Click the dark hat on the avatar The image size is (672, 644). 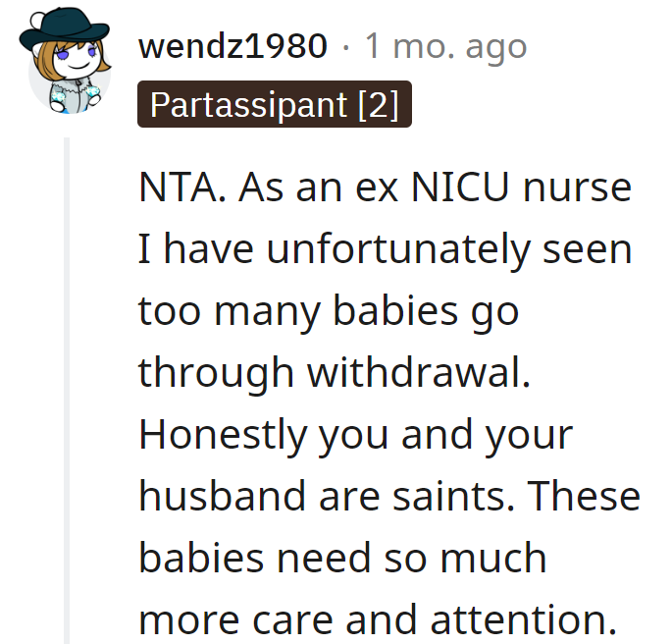point(65,28)
